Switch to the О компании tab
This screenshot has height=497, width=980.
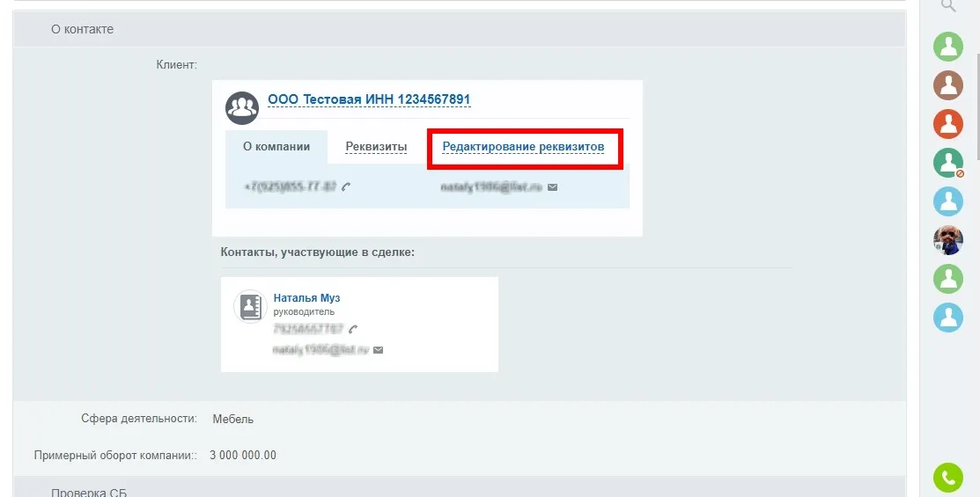276,147
